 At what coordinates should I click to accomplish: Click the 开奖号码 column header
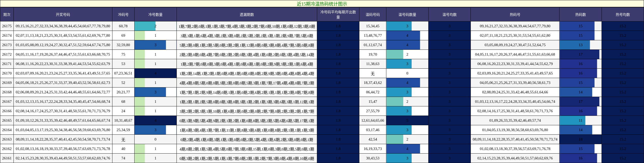point(63,15)
